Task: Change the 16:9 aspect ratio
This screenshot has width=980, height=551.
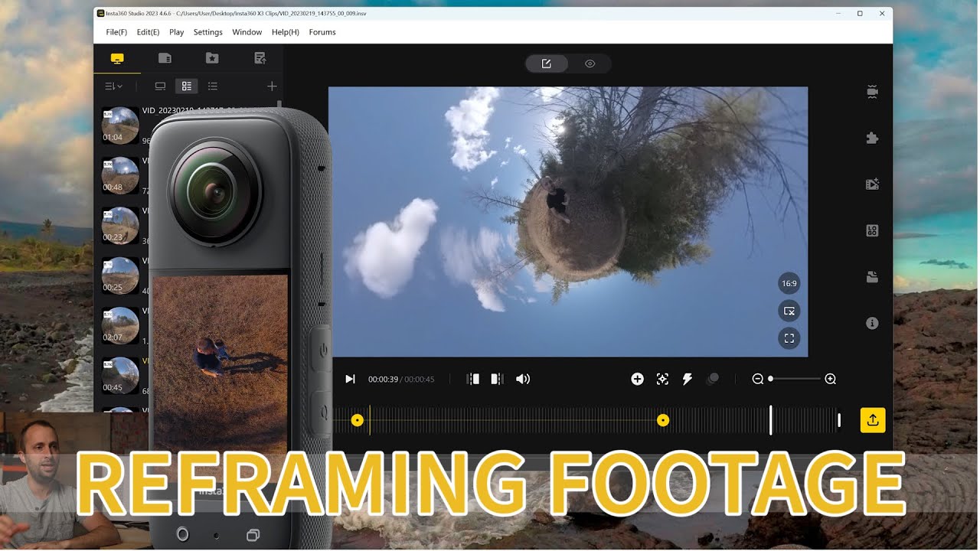Action: 789,283
